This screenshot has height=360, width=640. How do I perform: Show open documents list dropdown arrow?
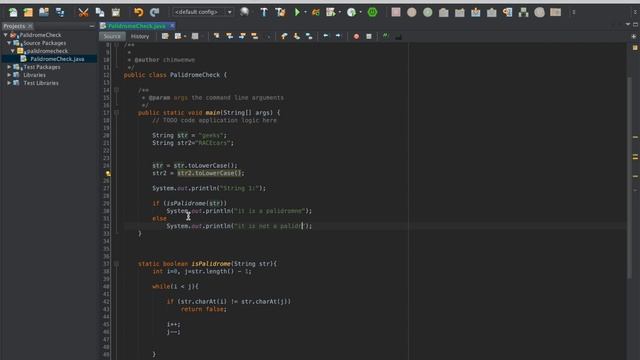click(x=628, y=24)
